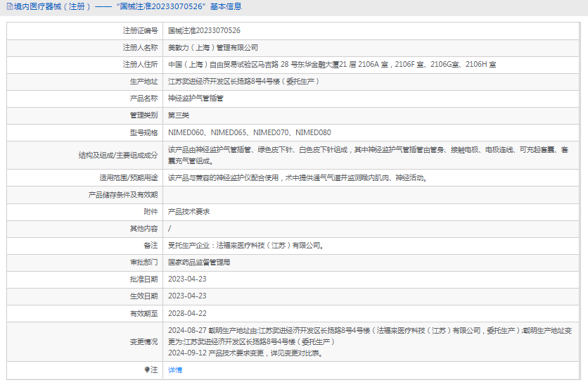Viewport: 588px width, 385px height.
Task: Click production address 江苏武进经济开发区长扬路8号4号楼（委托生产）
Action: coord(244,82)
